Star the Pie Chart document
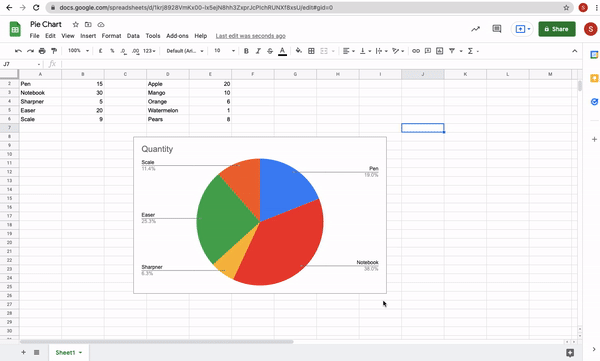This screenshot has height=361, width=600. click(x=76, y=25)
